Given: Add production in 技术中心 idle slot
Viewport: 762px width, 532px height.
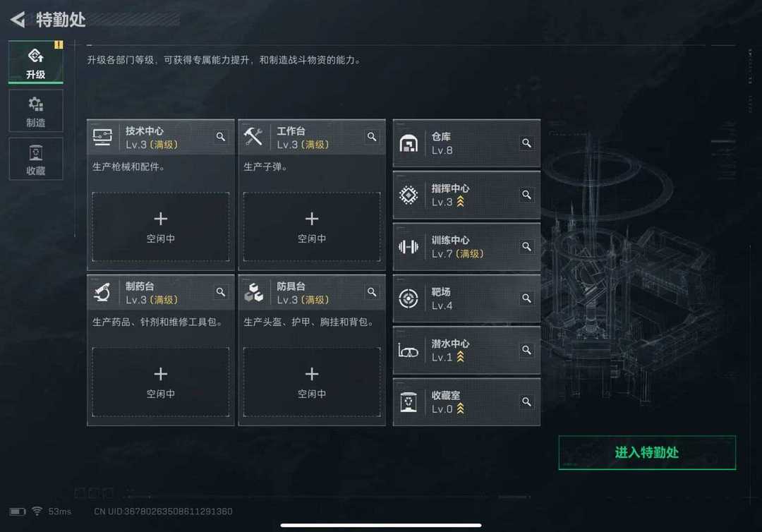Looking at the screenshot, I should (161, 227).
